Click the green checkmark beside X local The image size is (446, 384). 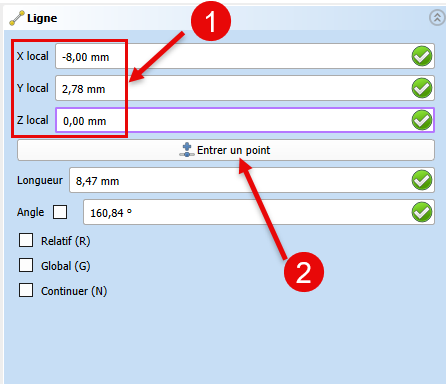click(422, 56)
